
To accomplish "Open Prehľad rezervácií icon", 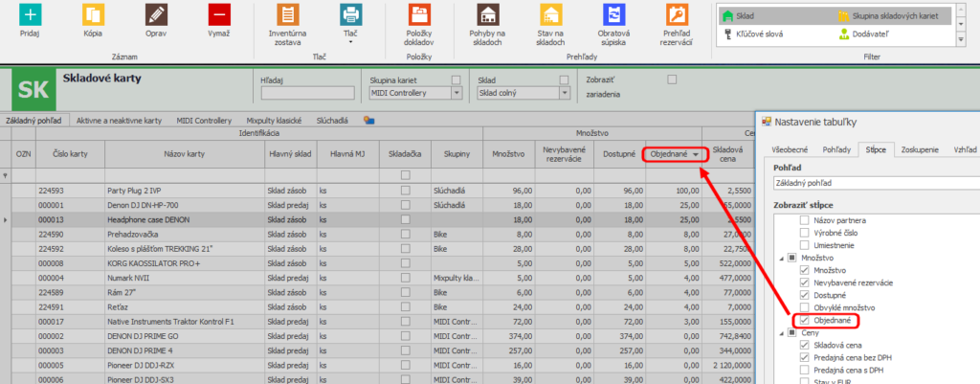I will (677, 14).
